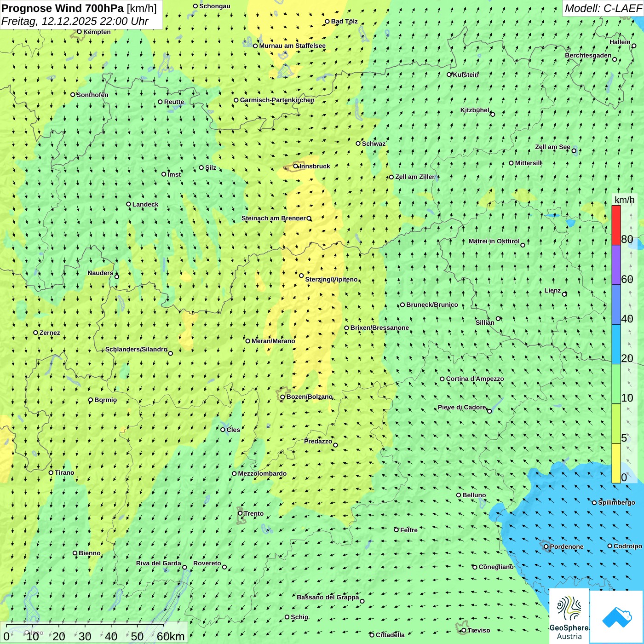
Task: Click the Kempten city label
Action: tap(97, 32)
